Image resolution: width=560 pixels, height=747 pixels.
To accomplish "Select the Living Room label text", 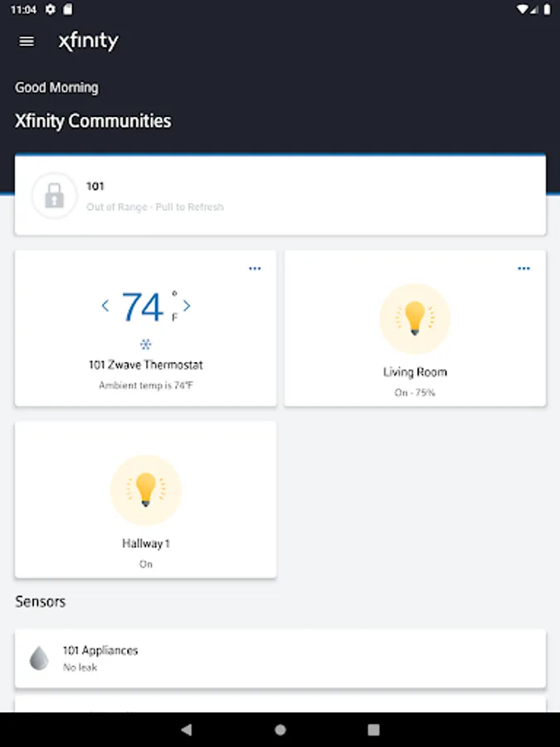I will pos(415,372).
